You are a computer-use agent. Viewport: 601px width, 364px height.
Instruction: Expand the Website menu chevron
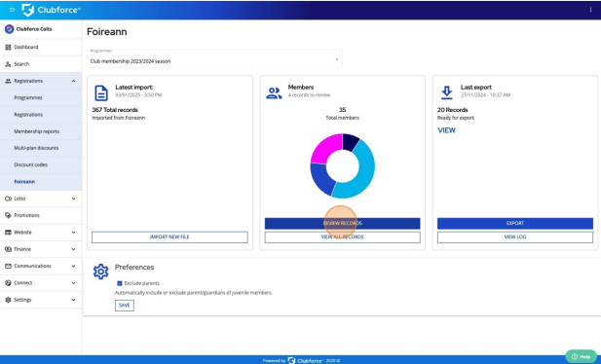coord(74,233)
